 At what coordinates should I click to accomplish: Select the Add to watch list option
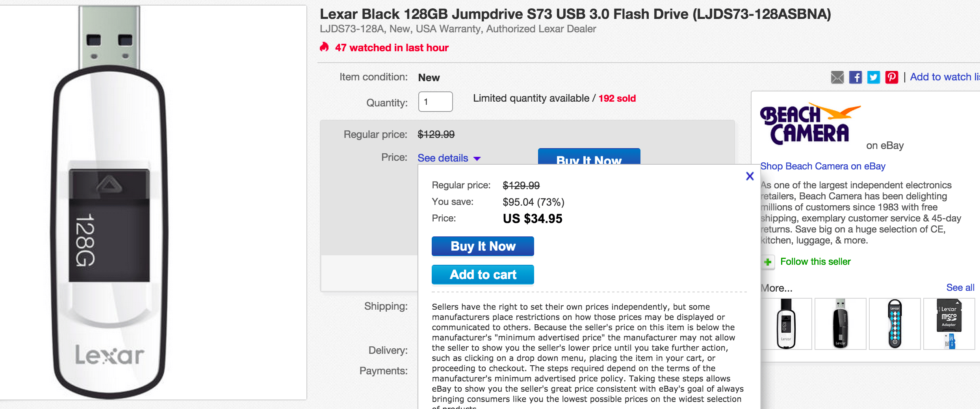click(x=945, y=77)
